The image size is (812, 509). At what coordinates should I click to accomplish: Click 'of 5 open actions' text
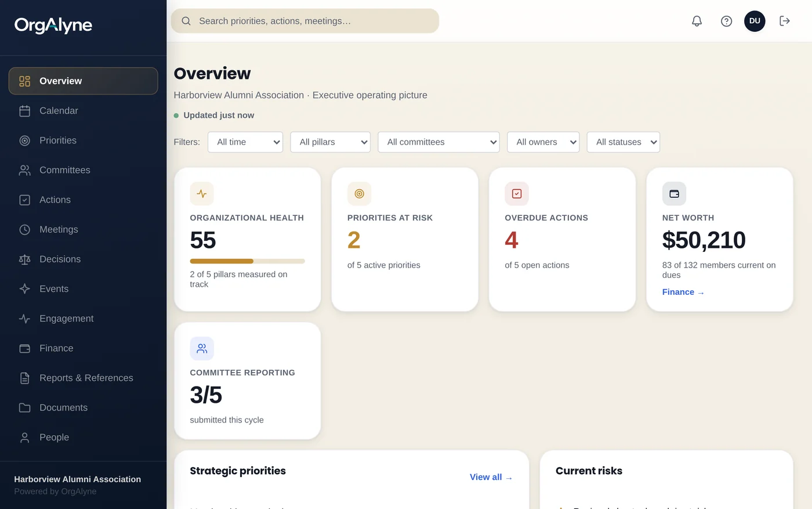point(537,265)
